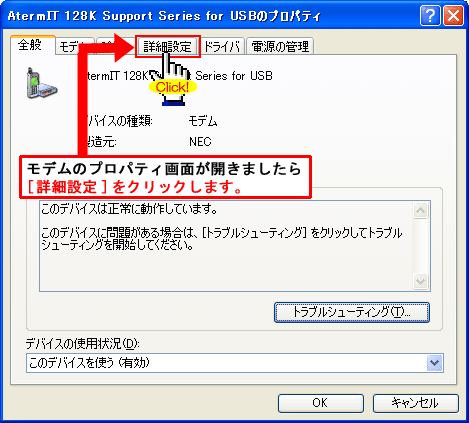This screenshot has width=469, height=423.
Task: Switch to the ドライバ tab
Action: 222,46
